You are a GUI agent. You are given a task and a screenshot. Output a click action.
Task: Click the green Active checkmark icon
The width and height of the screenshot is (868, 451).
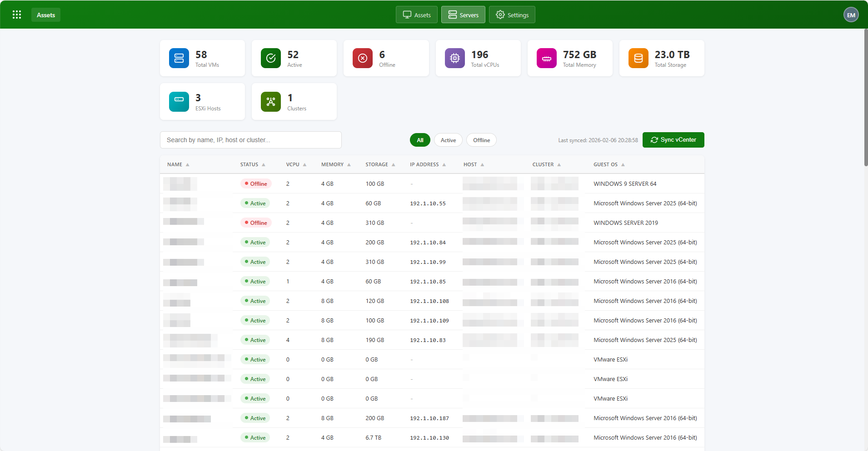click(271, 58)
